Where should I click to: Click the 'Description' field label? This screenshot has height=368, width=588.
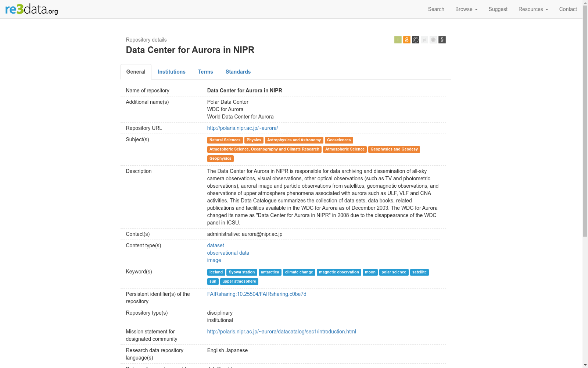139,171
